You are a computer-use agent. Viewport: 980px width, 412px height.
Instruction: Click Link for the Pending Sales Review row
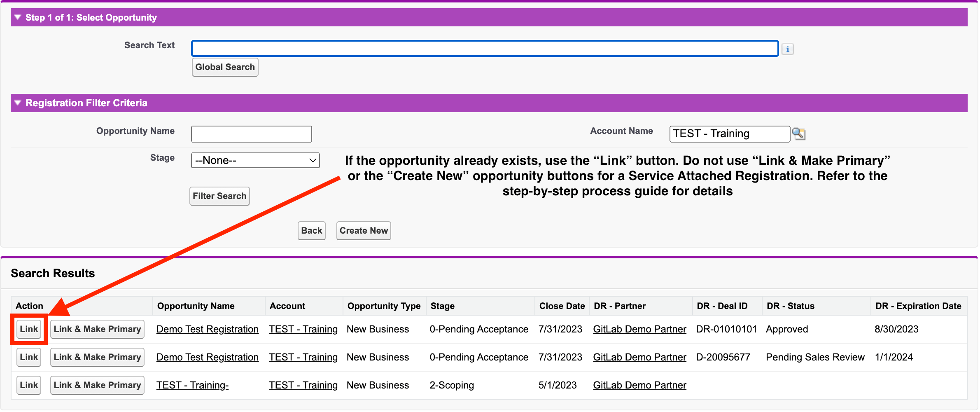click(x=29, y=357)
